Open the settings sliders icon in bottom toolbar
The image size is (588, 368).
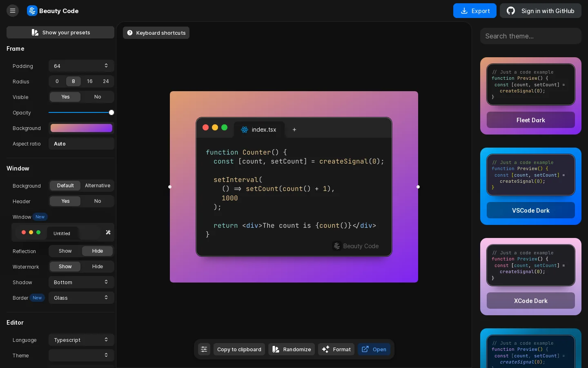(x=204, y=349)
